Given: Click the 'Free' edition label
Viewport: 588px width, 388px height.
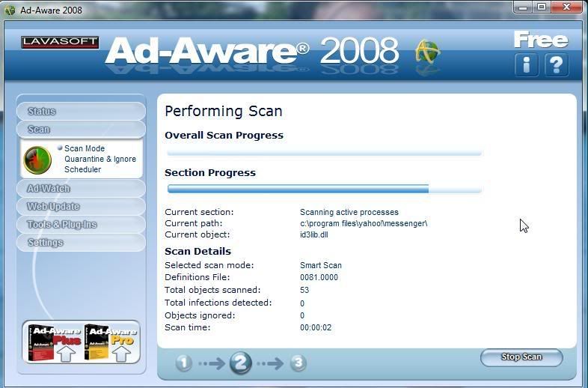Looking at the screenshot, I should 541,40.
